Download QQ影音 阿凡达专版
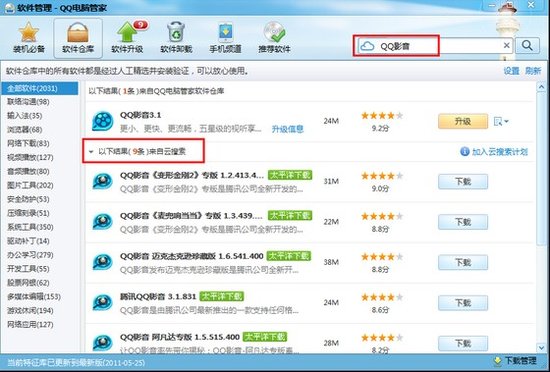 tap(463, 343)
